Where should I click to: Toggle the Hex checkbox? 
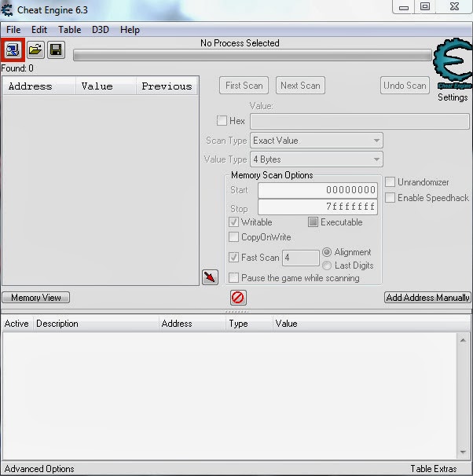pyautogui.click(x=222, y=120)
